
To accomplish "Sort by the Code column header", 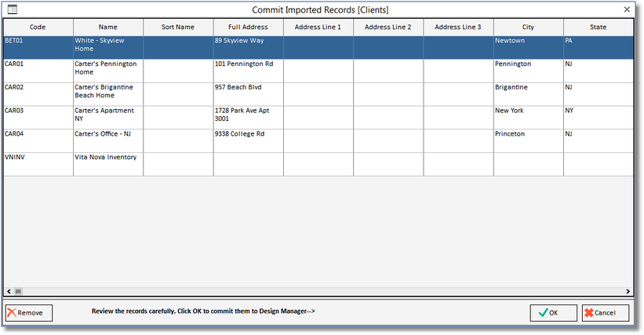I will [38, 27].
